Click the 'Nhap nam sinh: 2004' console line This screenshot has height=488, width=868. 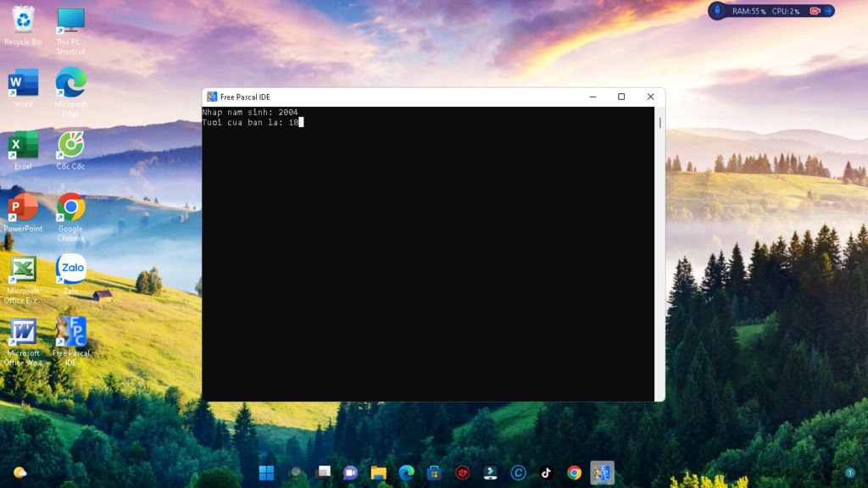(x=250, y=112)
